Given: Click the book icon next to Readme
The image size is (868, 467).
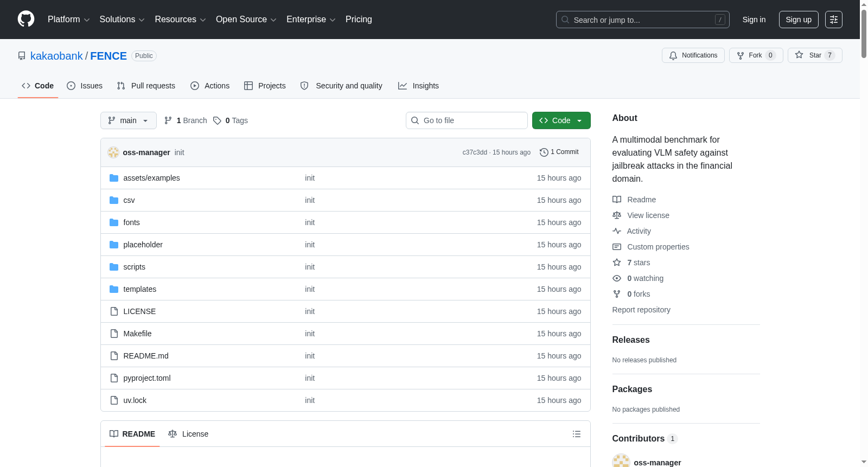Looking at the screenshot, I should [x=617, y=200].
